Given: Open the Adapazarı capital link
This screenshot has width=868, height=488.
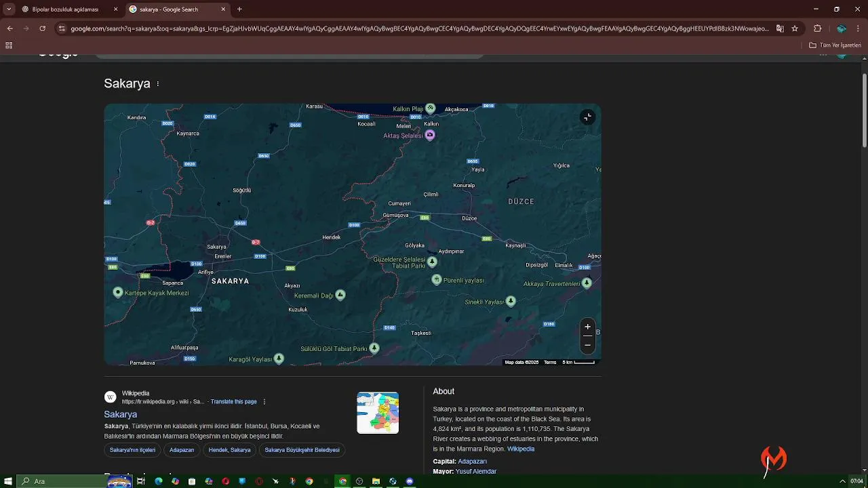Looking at the screenshot, I should point(472,462).
